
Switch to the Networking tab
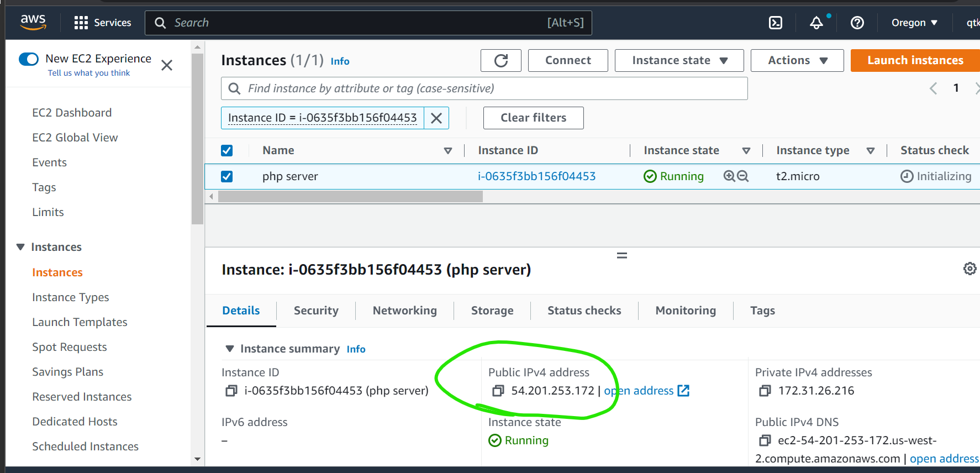pos(404,311)
